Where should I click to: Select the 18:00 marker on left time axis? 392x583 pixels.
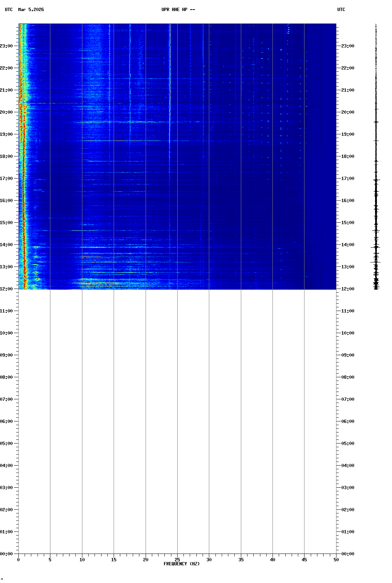point(6,156)
